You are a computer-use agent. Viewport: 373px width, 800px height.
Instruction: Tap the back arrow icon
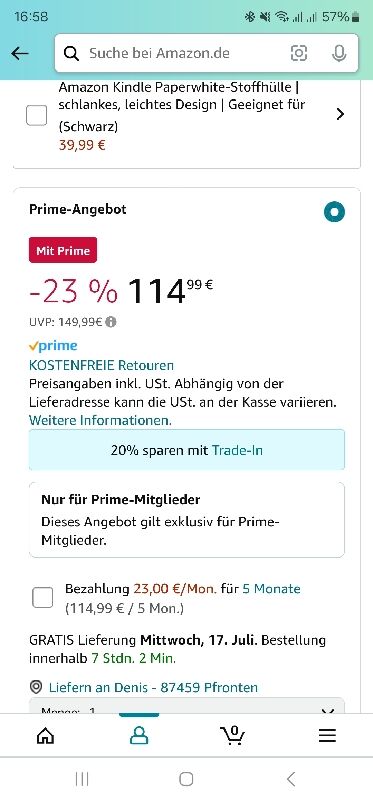pyautogui.click(x=20, y=54)
